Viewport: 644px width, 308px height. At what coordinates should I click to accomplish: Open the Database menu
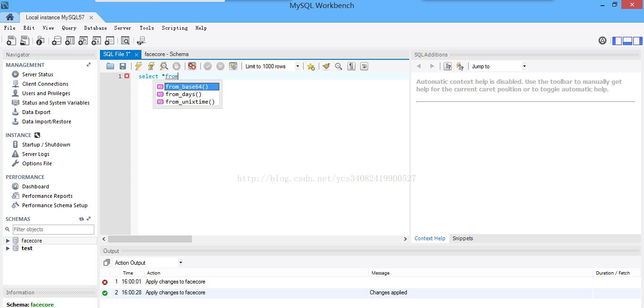pyautogui.click(x=95, y=28)
